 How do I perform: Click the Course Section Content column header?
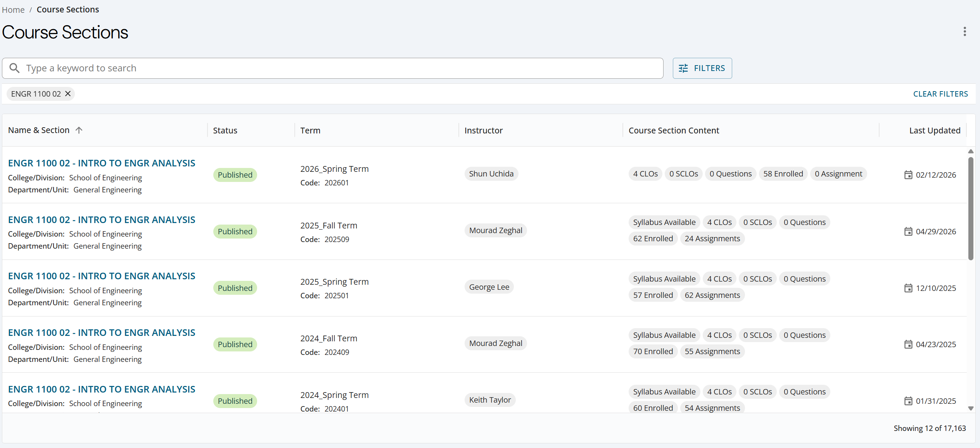pyautogui.click(x=674, y=130)
